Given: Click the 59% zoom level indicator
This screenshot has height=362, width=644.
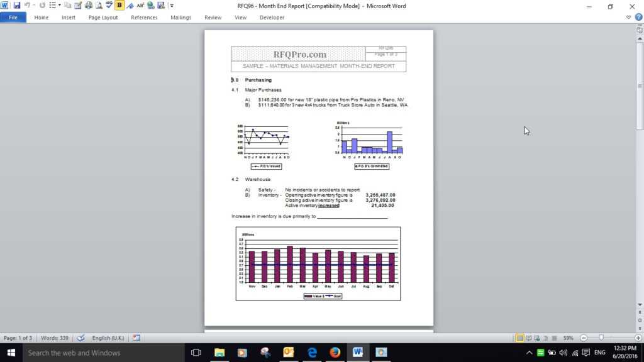Looking at the screenshot, I should [568, 337].
